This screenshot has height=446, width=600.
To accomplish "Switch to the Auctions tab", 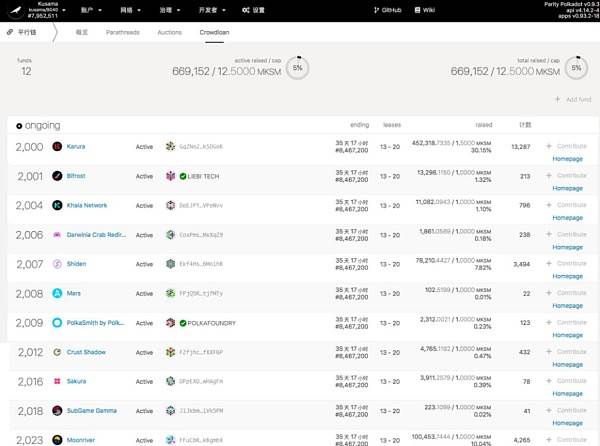I will pyautogui.click(x=170, y=32).
